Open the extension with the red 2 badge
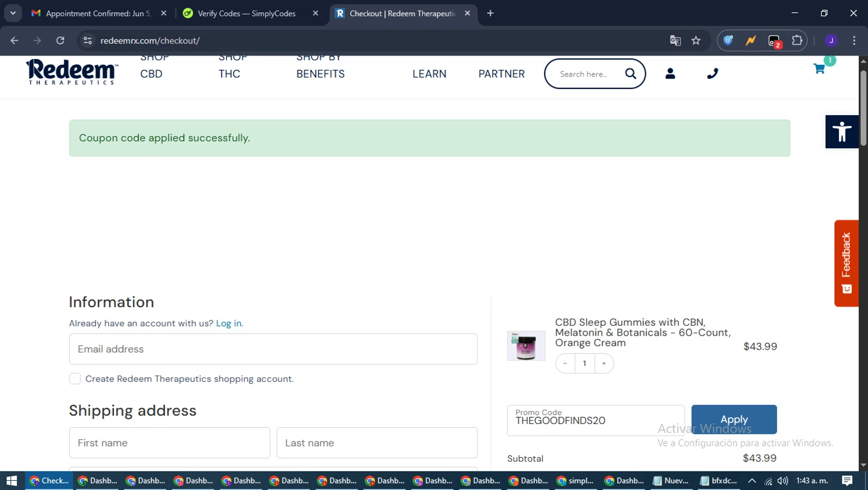The width and height of the screenshot is (868, 490). [774, 41]
